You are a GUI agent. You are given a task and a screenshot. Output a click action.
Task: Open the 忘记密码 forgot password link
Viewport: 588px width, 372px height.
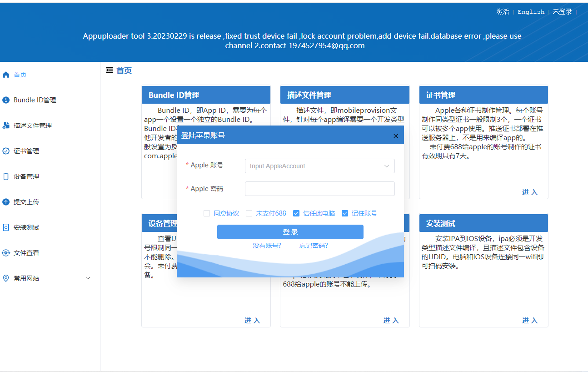[x=314, y=245]
